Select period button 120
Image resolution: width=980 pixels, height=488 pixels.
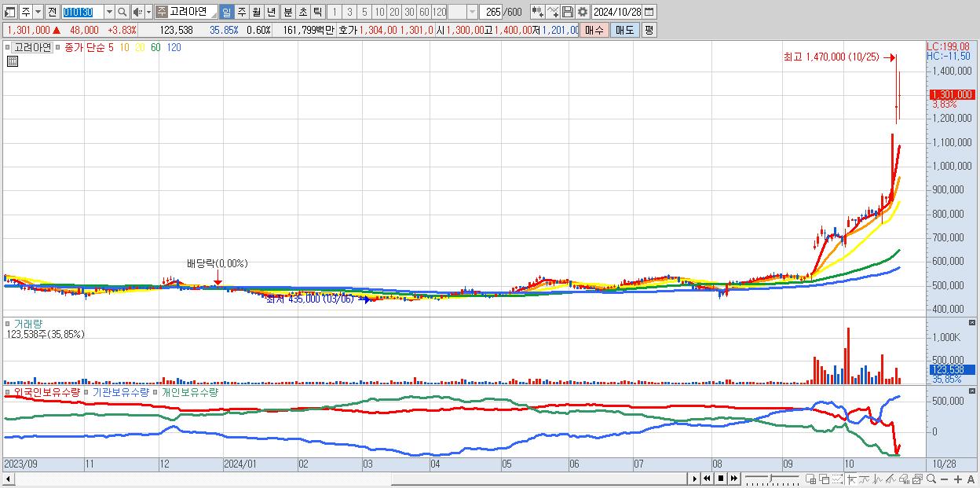click(x=440, y=12)
